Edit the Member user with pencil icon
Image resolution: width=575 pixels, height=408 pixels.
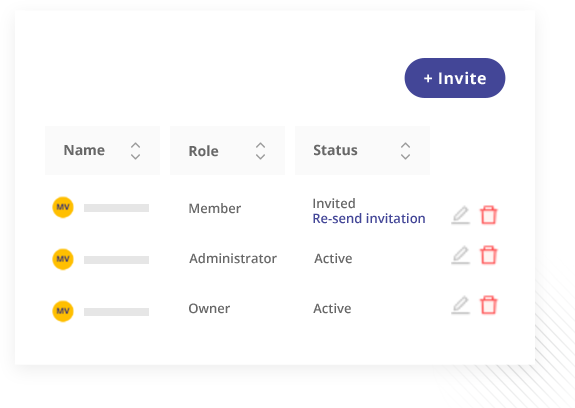pos(461,215)
